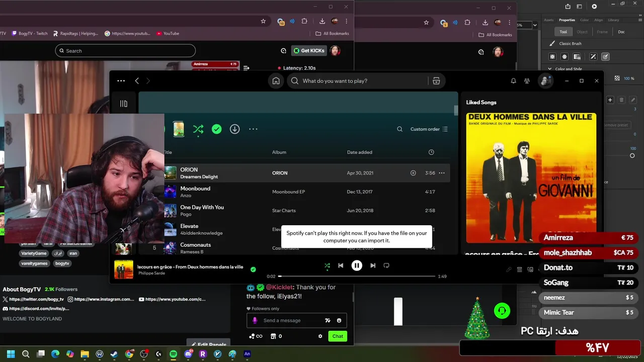Bookmark the page with Chrome star icon
644x362 pixels.
[263, 22]
